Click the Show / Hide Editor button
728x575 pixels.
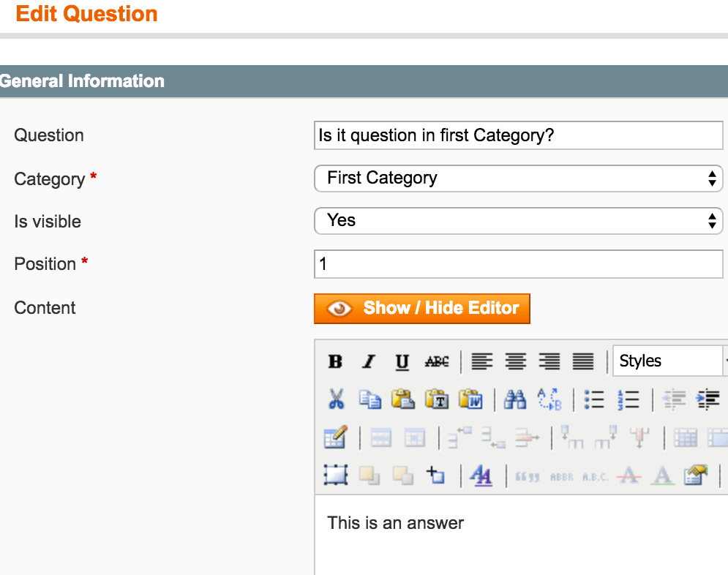(x=421, y=309)
